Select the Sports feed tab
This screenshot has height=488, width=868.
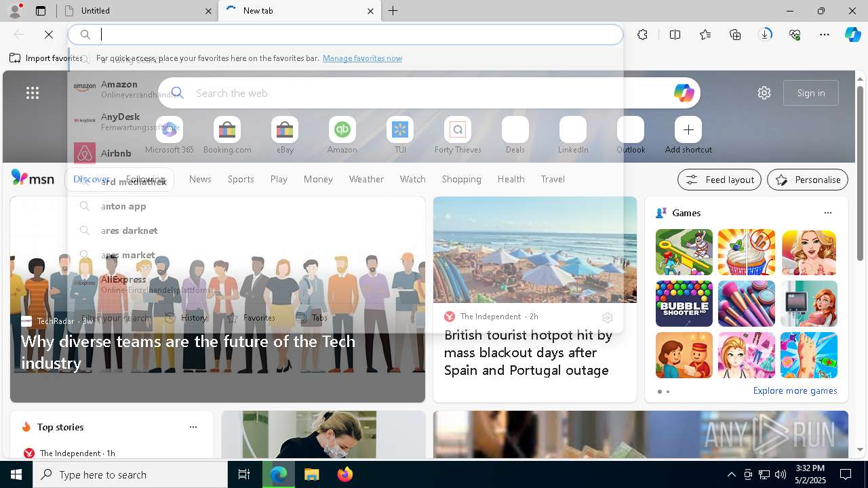(x=241, y=179)
